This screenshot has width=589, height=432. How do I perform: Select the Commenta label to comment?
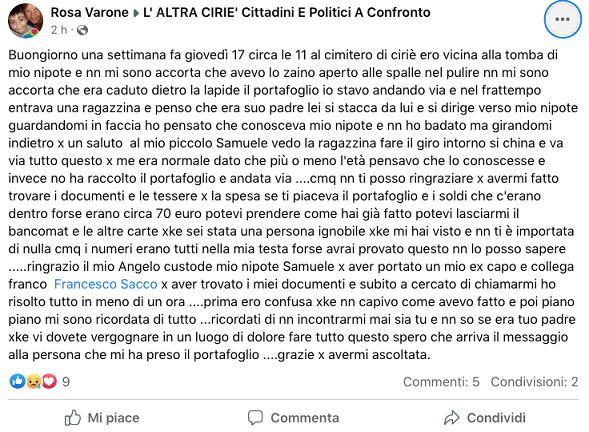(x=305, y=418)
